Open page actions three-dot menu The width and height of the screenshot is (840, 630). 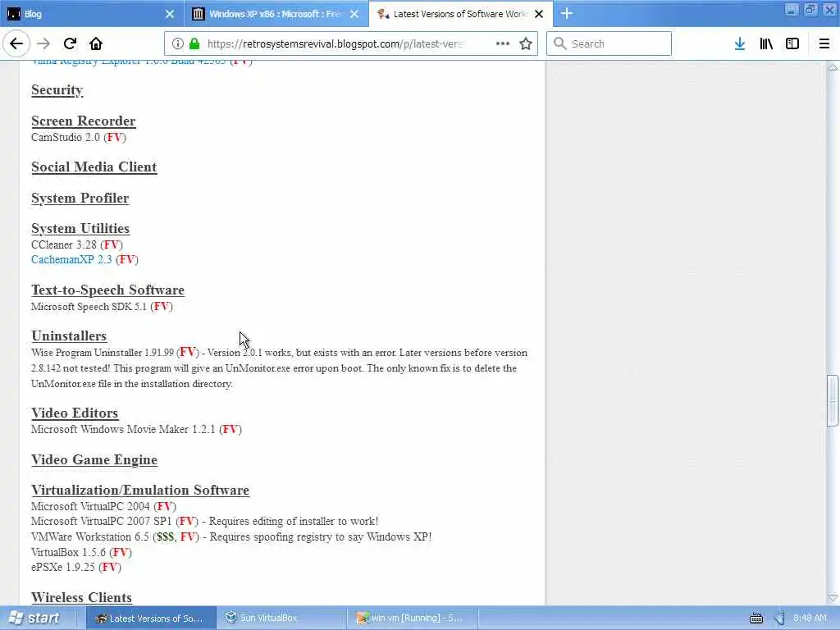click(503, 43)
